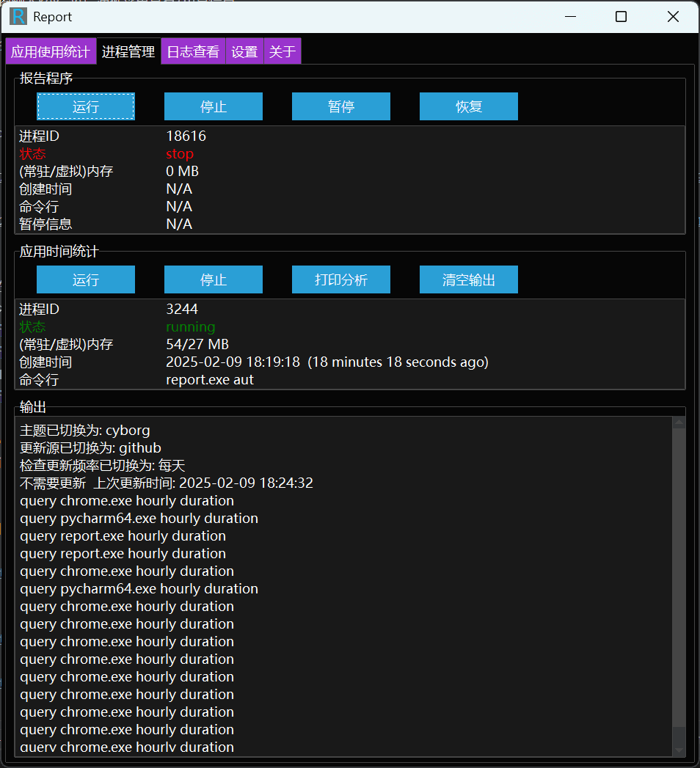Click the output scrollbar's down arrow
The image size is (700, 768).
point(679,750)
